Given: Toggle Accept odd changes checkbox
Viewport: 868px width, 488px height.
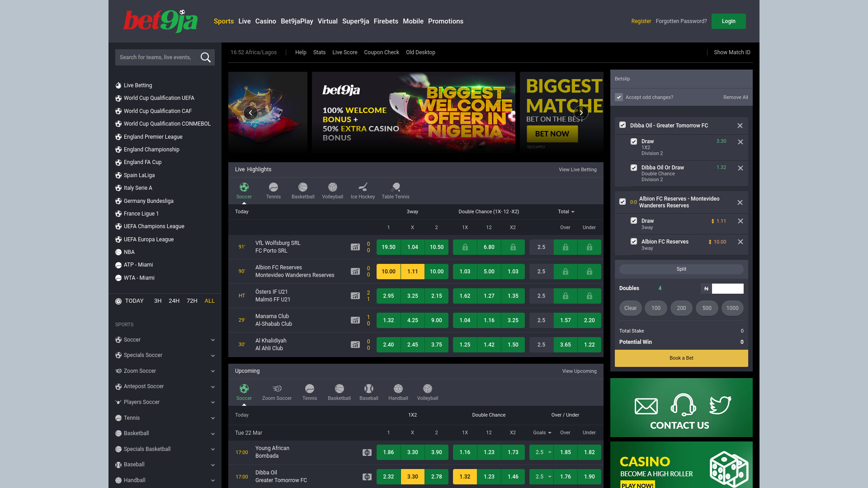Looking at the screenshot, I should tap(619, 97).
